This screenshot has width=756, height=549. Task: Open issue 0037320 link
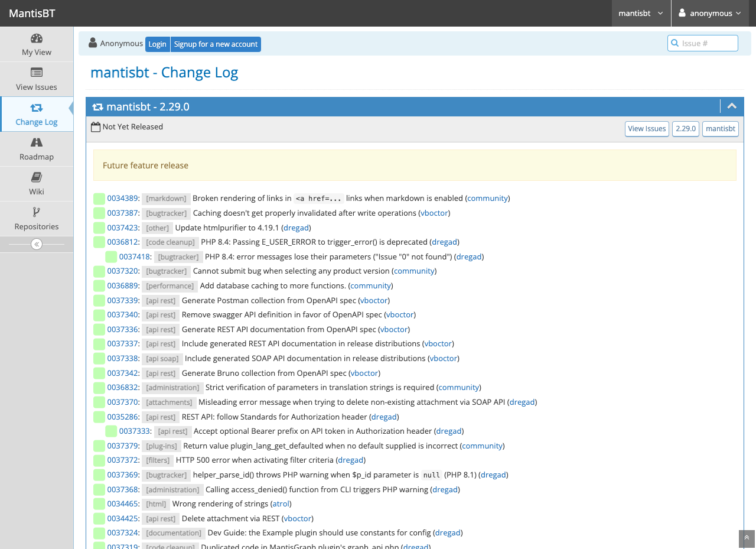tap(123, 271)
